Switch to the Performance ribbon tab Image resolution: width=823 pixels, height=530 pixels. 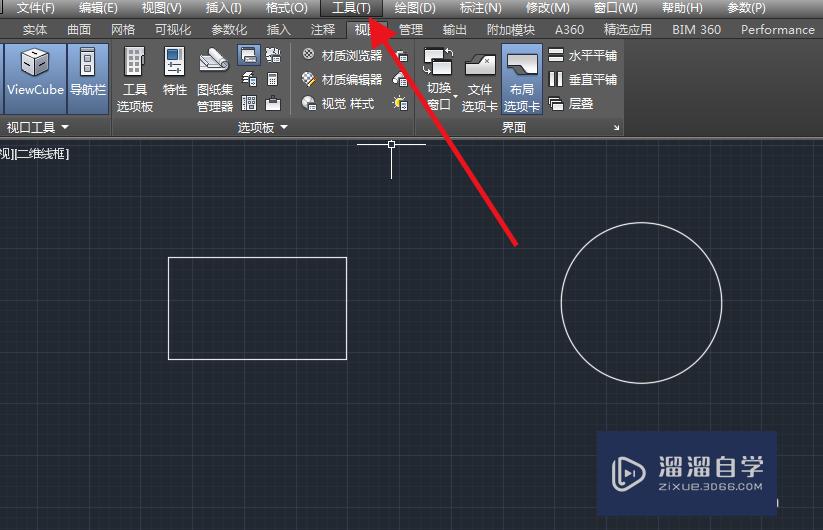[x=778, y=30]
